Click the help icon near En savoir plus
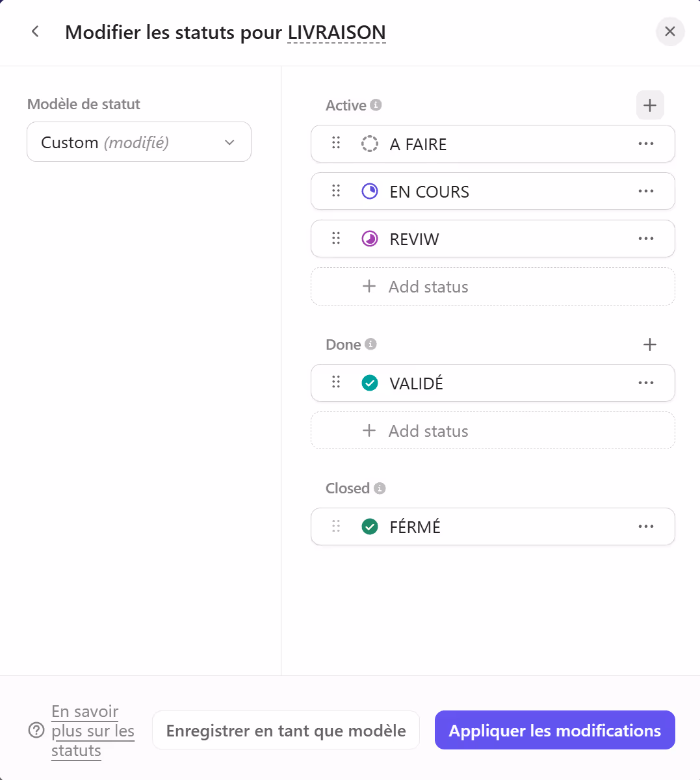 click(35, 731)
